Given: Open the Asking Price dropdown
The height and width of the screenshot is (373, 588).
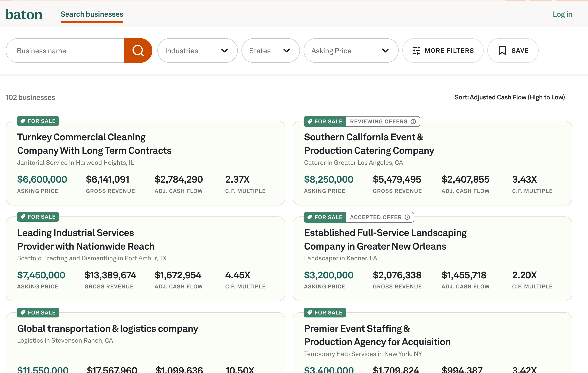Looking at the screenshot, I should click(351, 51).
